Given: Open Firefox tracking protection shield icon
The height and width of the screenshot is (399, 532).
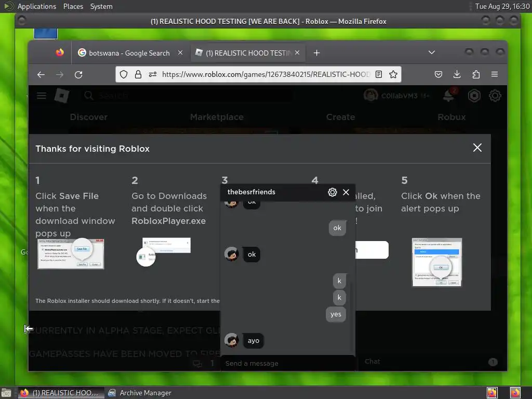Looking at the screenshot, I should tap(124, 74).
